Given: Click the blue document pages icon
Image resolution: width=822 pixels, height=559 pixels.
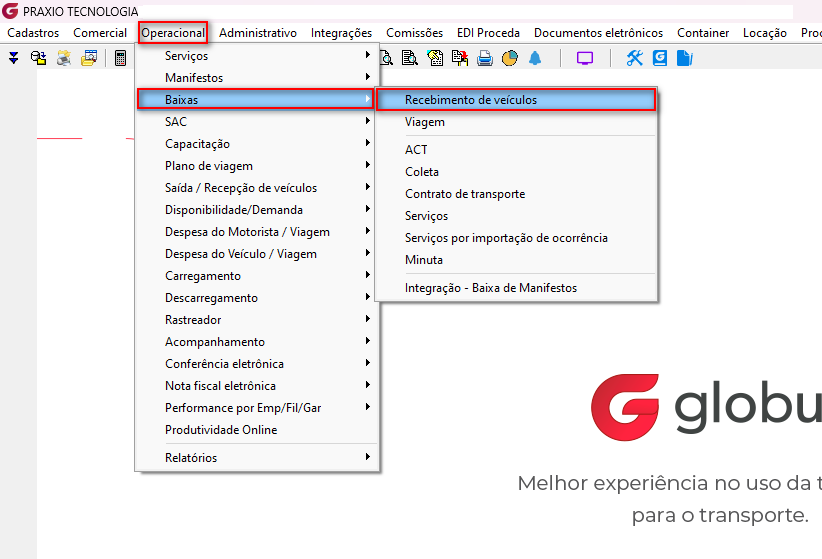Looking at the screenshot, I should coord(685,58).
